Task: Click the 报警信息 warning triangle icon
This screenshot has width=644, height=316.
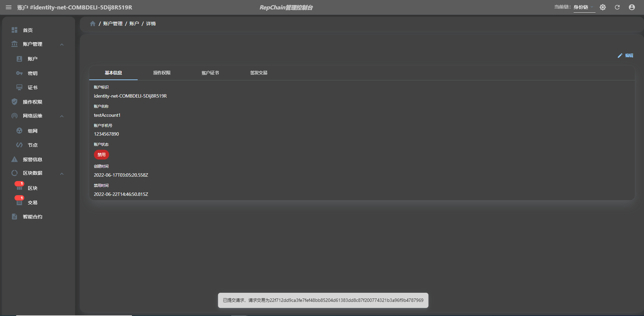Action: click(x=14, y=159)
